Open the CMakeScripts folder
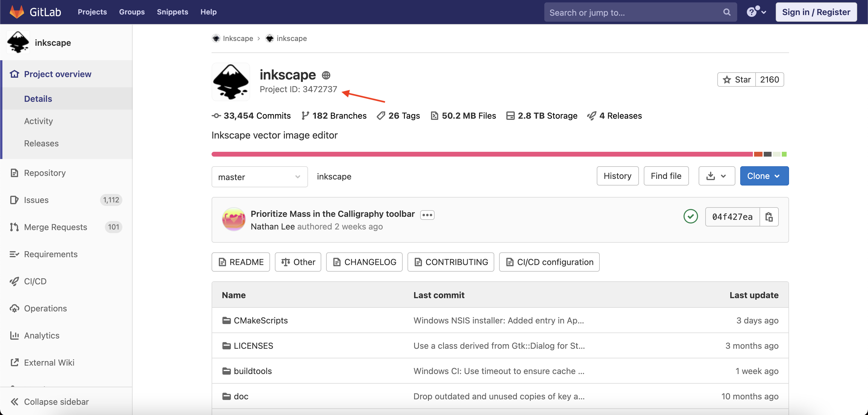This screenshot has height=415, width=868. [x=260, y=320]
